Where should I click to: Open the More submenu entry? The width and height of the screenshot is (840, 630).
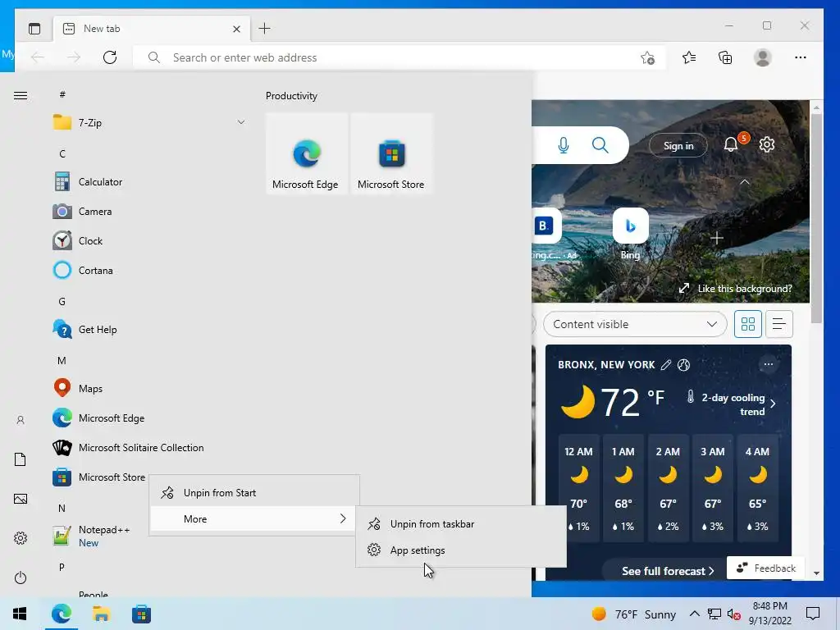click(254, 518)
